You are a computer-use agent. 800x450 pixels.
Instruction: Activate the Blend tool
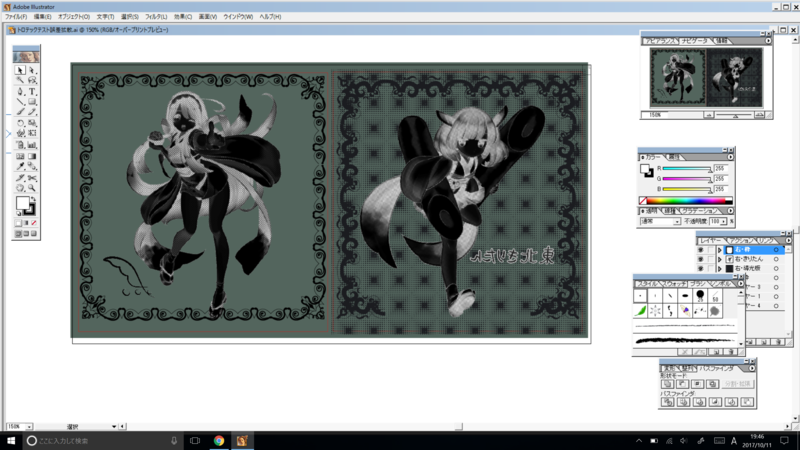pos(32,166)
